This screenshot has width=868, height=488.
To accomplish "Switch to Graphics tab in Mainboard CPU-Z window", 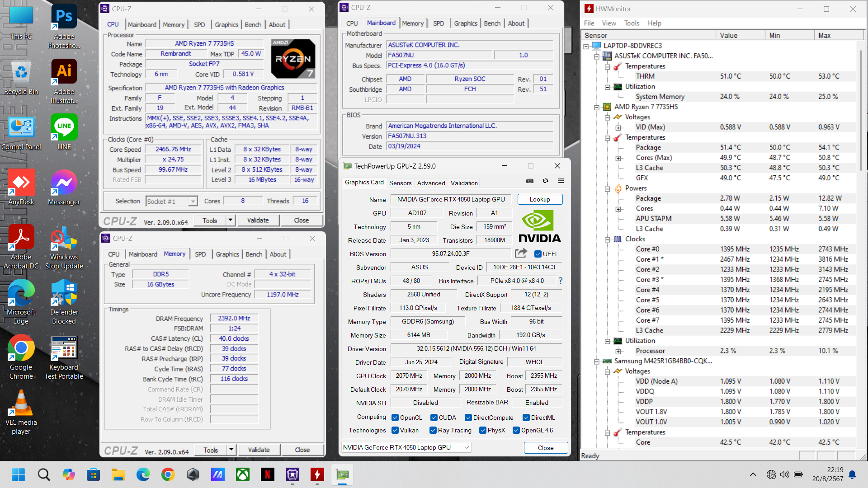I will [466, 23].
